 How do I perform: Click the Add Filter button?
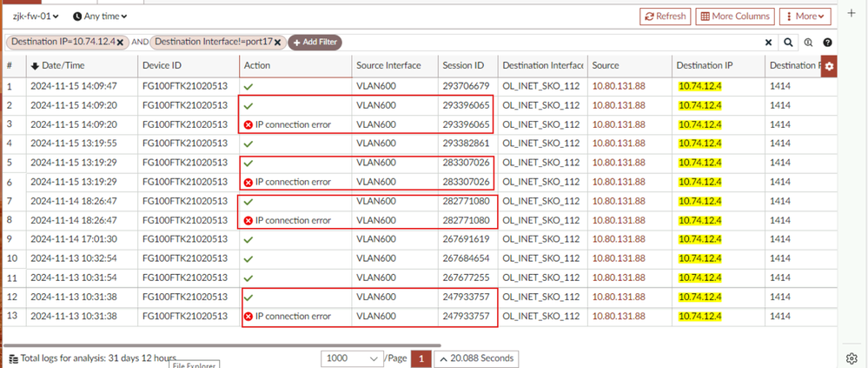pos(315,42)
